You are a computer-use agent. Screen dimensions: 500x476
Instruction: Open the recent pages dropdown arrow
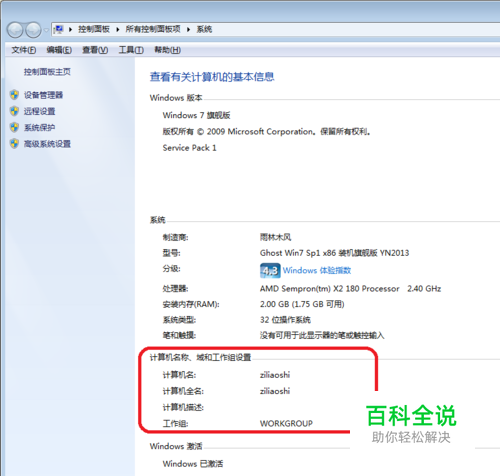pyautogui.click(x=46, y=30)
